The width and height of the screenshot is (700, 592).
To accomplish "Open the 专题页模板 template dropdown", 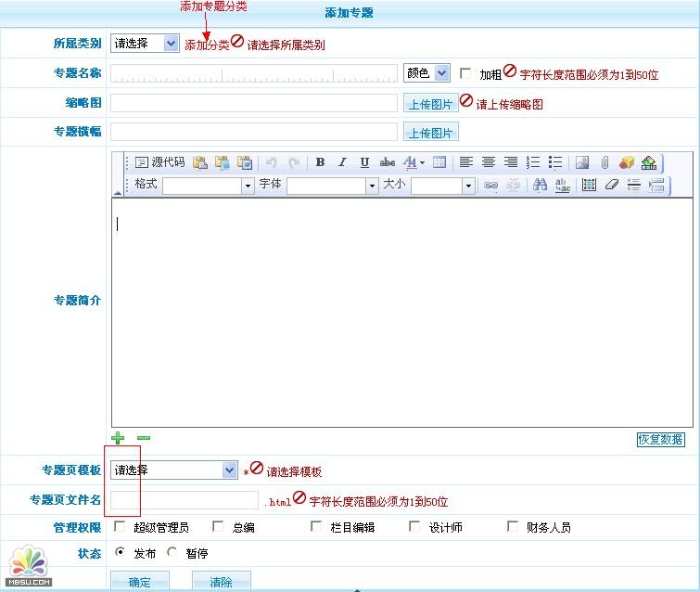I will coord(174,470).
